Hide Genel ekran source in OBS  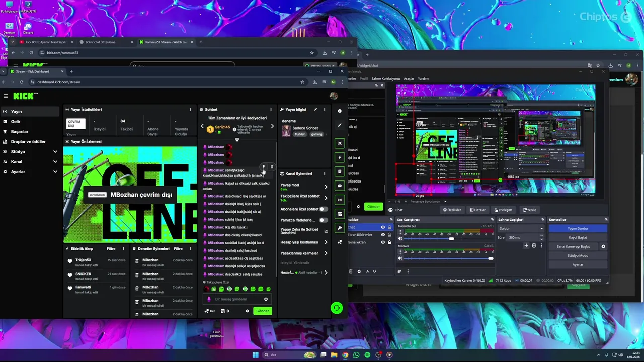click(383, 242)
